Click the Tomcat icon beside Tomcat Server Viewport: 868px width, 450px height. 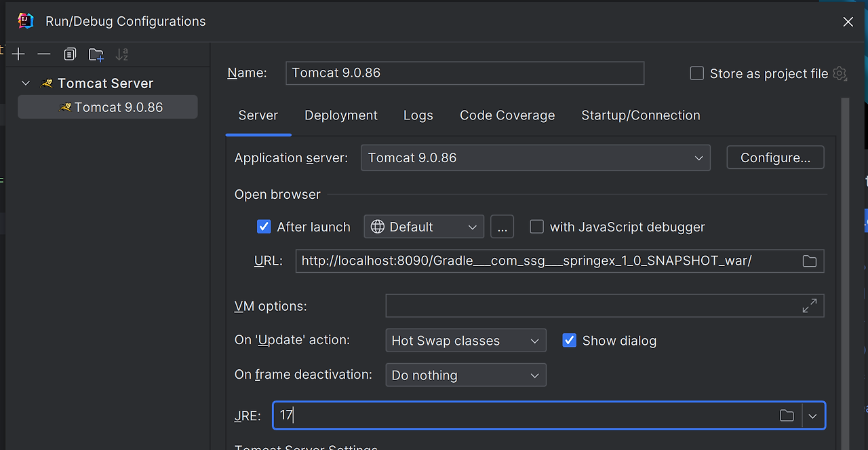click(x=47, y=83)
